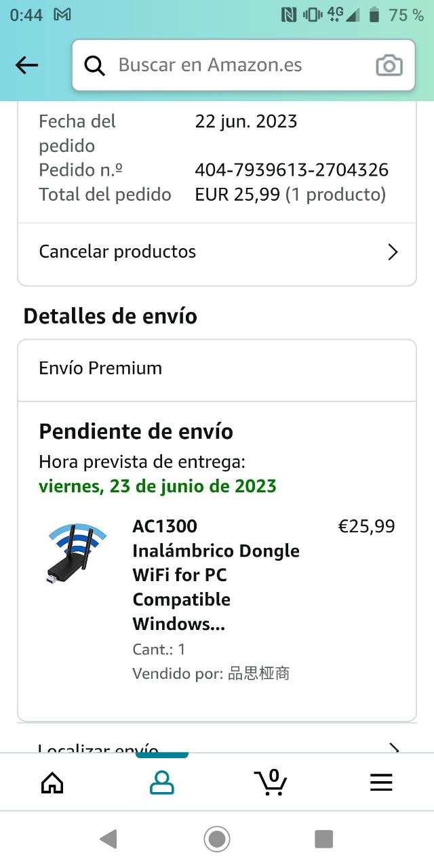The width and height of the screenshot is (434, 868).
Task: Open Cancelar productos option
Action: point(117,252)
